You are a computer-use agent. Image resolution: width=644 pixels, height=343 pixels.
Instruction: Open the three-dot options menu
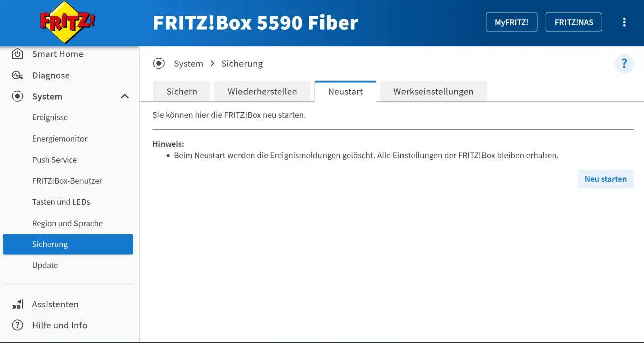coord(624,22)
